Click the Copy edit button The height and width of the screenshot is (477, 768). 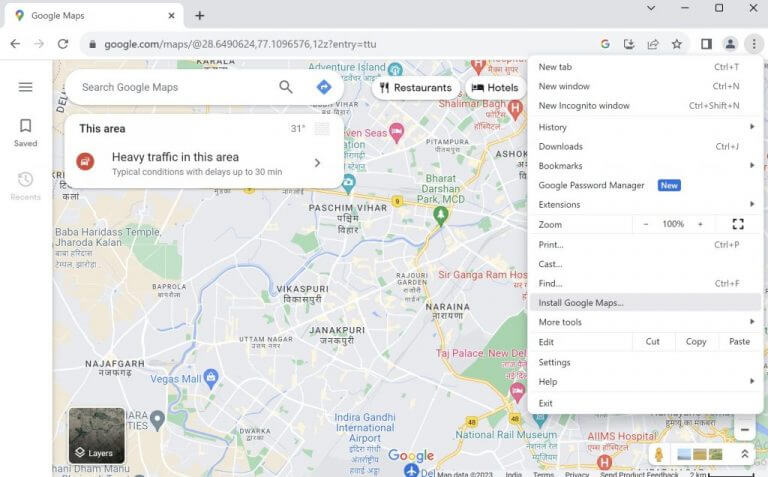click(696, 342)
